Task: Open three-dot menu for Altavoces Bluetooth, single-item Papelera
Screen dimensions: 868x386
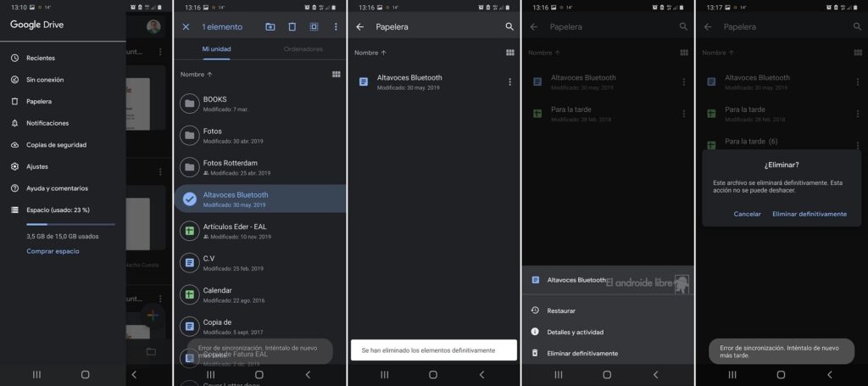Action: coord(509,82)
